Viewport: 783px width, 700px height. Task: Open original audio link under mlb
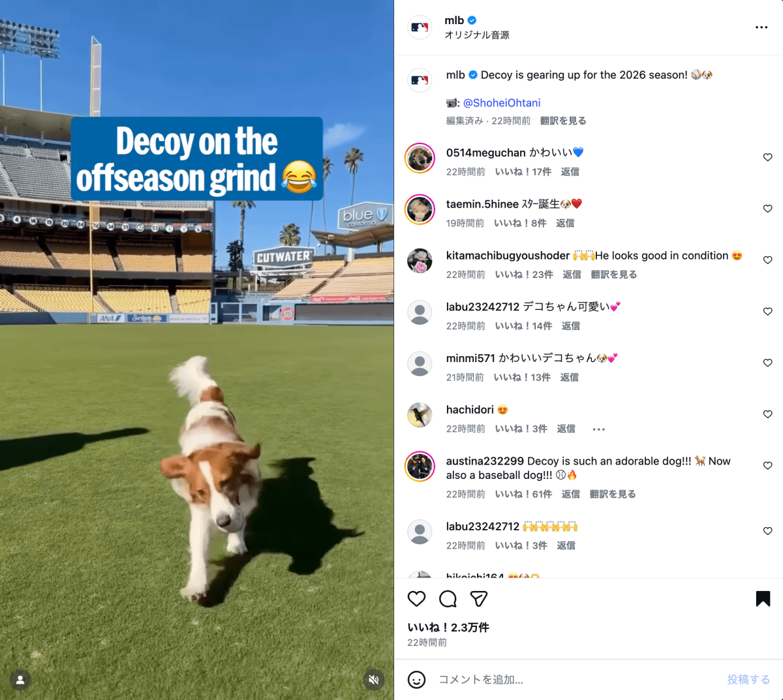click(477, 35)
